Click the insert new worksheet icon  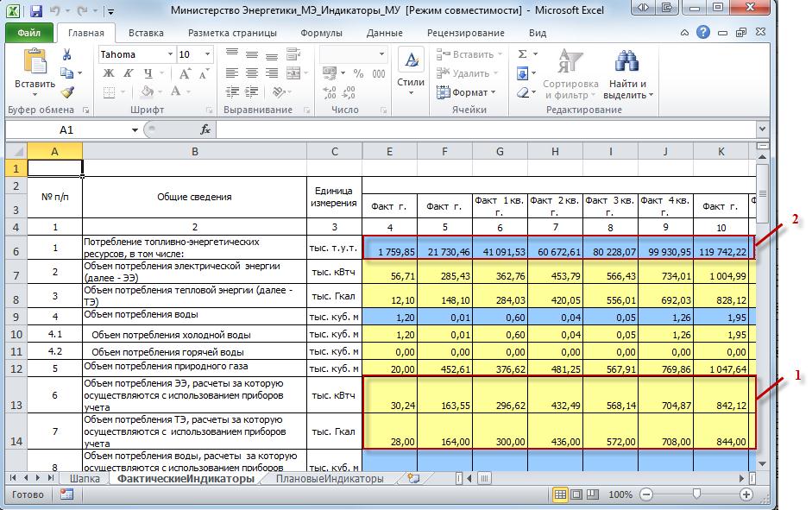coord(413,478)
